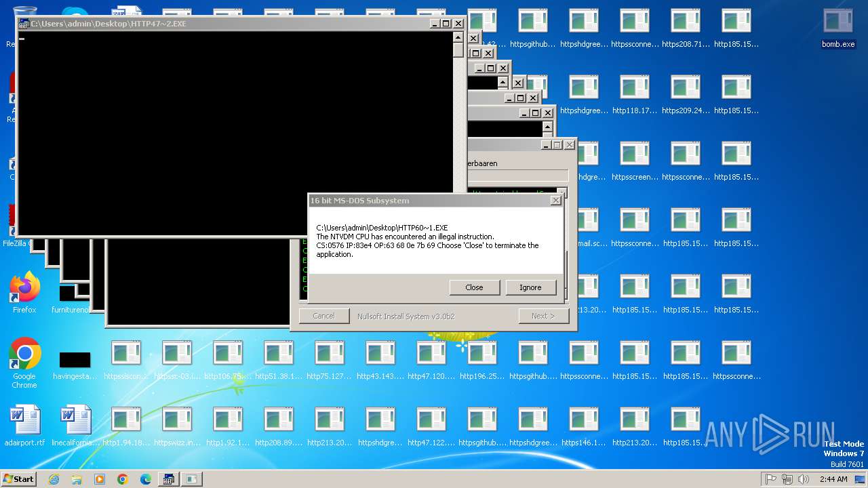
Task: Open the Action Center flag tray icon
Action: coord(771,479)
